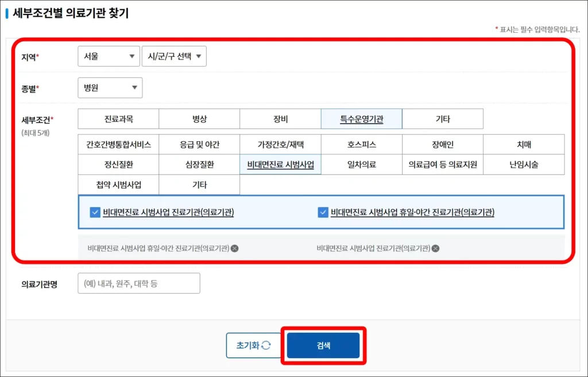Switch to the 병상 tab

point(199,119)
